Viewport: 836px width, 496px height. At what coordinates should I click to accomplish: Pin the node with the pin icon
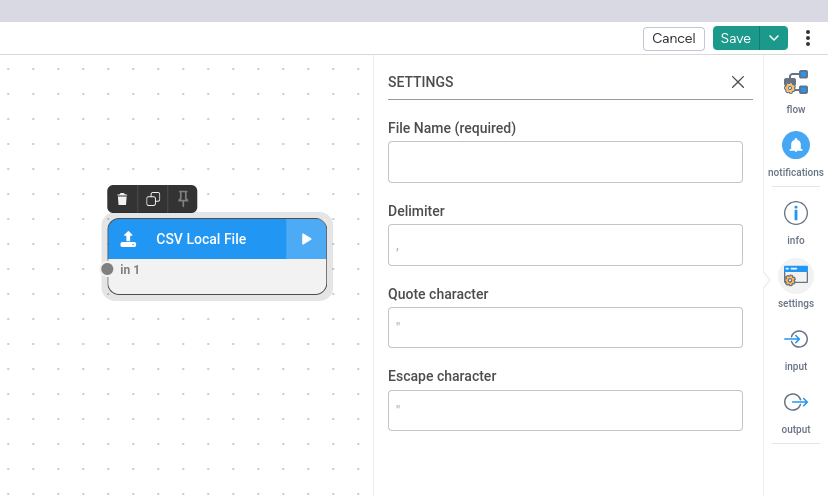[183, 199]
